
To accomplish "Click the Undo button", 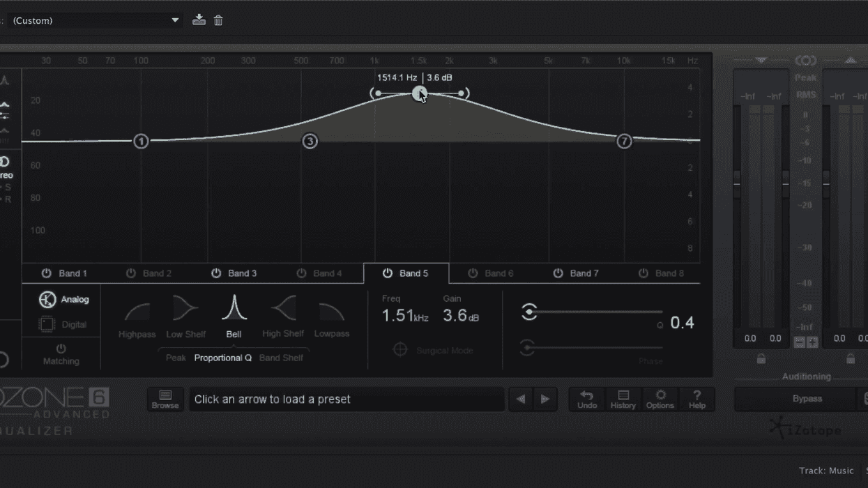I will click(x=587, y=399).
